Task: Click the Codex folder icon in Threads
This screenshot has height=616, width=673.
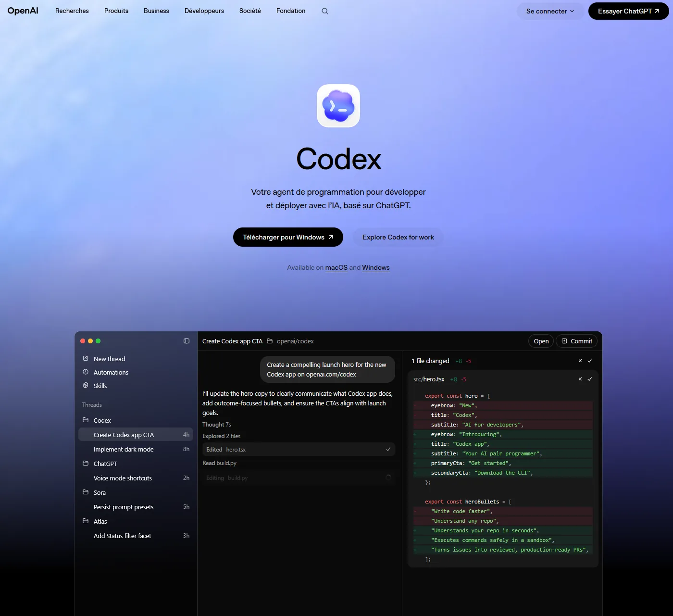Action: [86, 420]
